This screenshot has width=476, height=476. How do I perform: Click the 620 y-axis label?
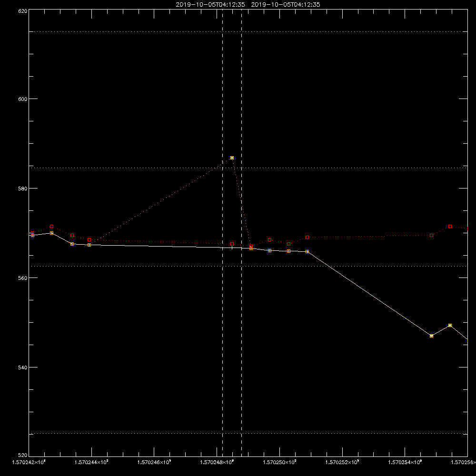pyautogui.click(x=23, y=11)
